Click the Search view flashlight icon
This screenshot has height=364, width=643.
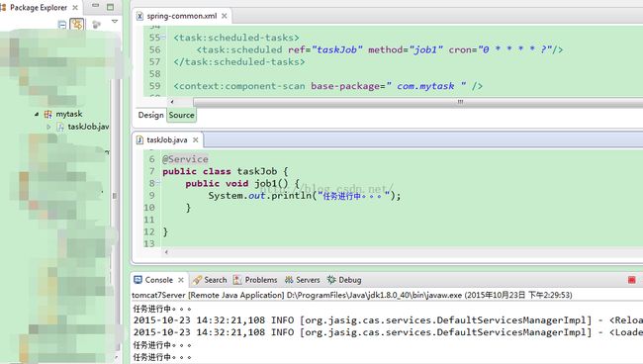click(197, 280)
